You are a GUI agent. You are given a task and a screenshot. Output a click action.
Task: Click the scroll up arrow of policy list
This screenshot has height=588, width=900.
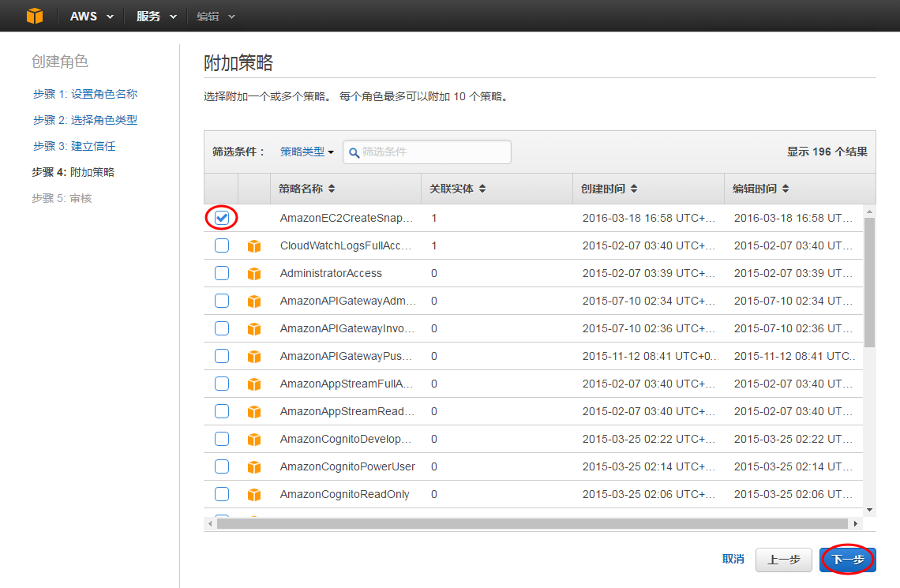[x=869, y=212]
